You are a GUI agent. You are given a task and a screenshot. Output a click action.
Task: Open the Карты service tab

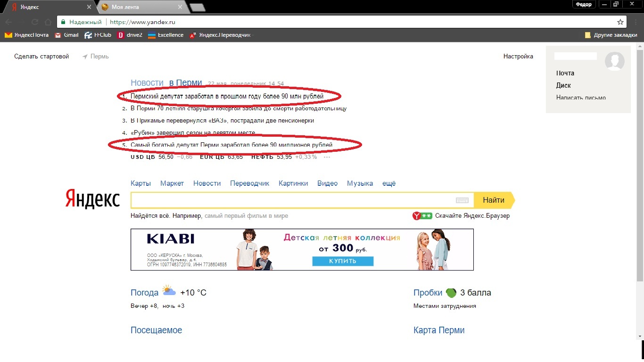coord(140,183)
